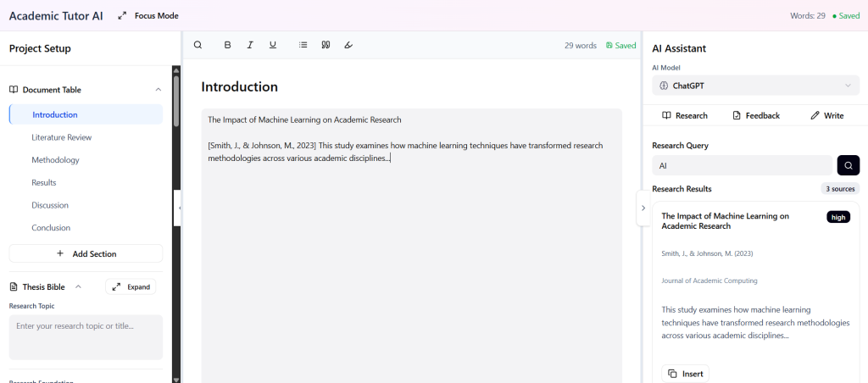This screenshot has height=383, width=868.
Task: Toggle underline formatting
Action: click(x=272, y=45)
